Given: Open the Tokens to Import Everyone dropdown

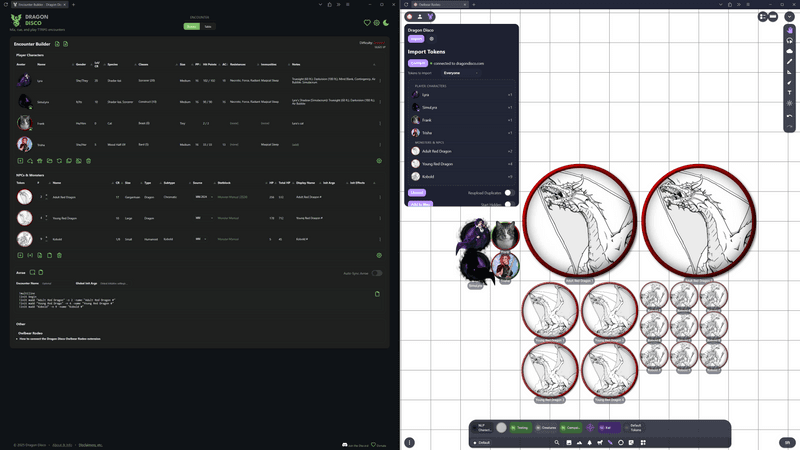Looking at the screenshot, I should pyautogui.click(x=461, y=73).
